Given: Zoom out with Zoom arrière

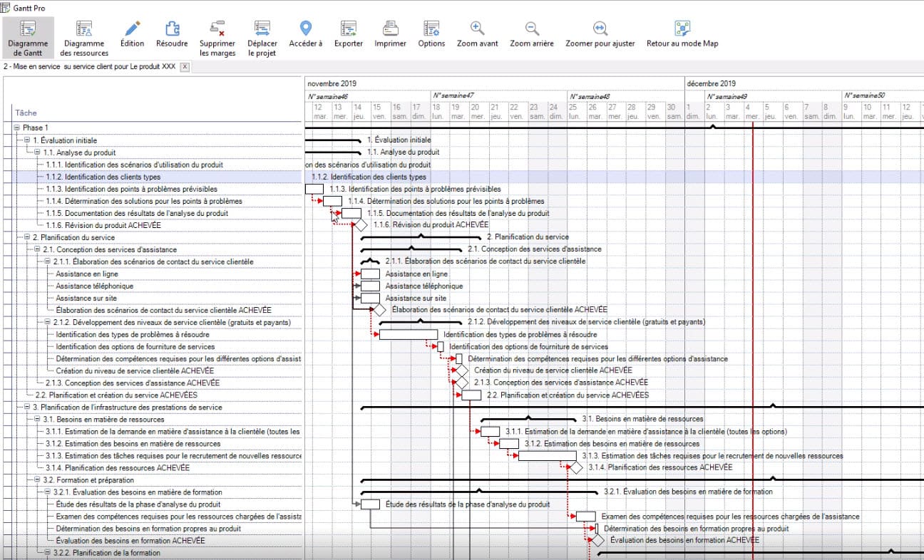Looking at the screenshot, I should point(532,33).
